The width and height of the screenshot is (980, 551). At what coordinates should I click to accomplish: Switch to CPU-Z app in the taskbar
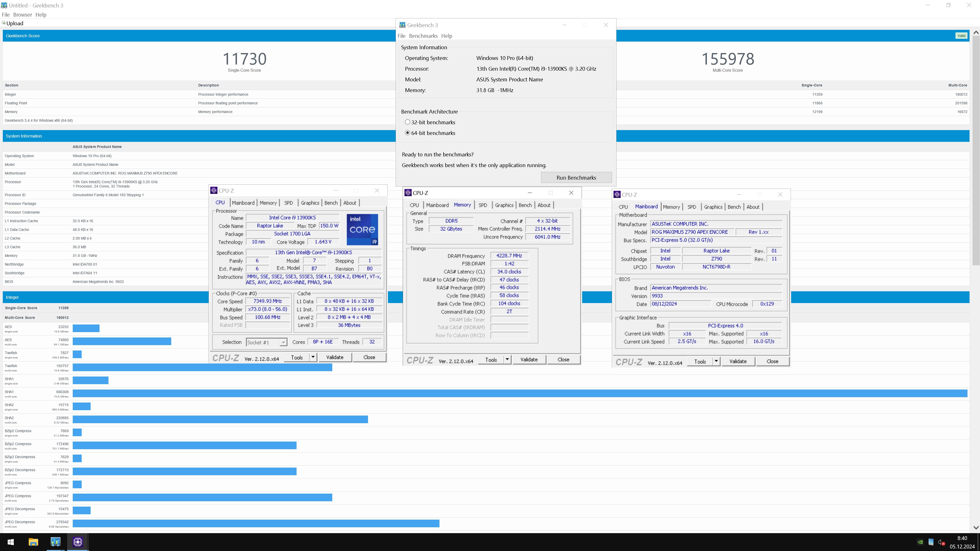point(78,542)
